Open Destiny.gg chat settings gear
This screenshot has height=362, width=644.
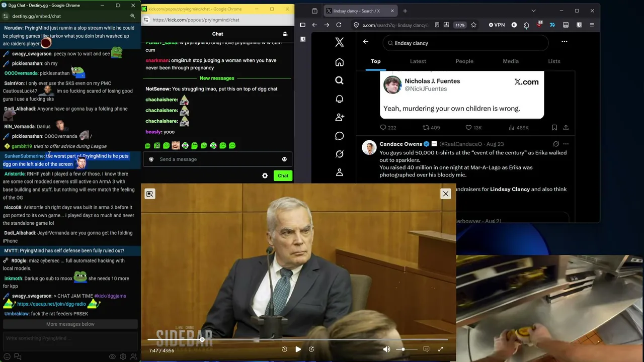pyautogui.click(x=123, y=356)
